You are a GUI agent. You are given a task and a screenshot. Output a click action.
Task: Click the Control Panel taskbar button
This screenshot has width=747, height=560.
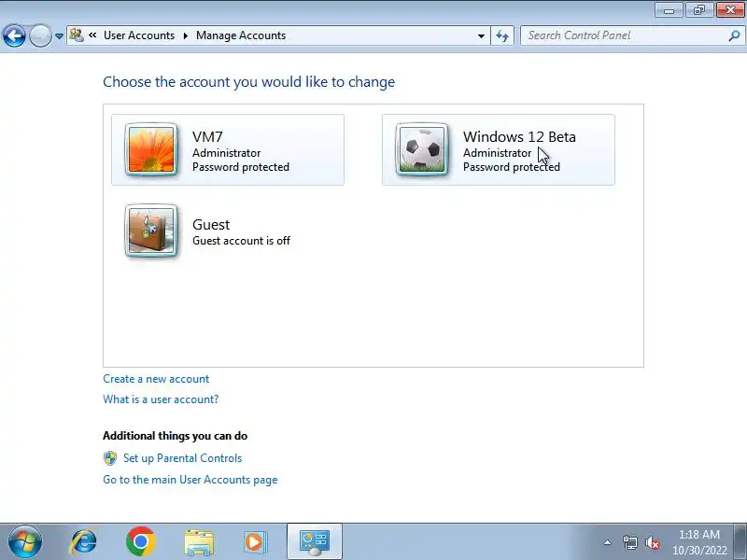coord(315,542)
